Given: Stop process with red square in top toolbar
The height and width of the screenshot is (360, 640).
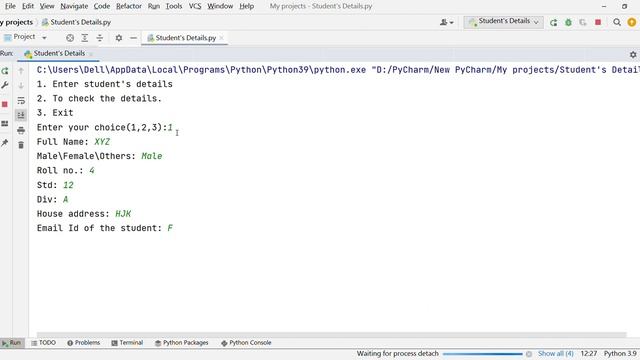Looking at the screenshot, I should click(598, 22).
